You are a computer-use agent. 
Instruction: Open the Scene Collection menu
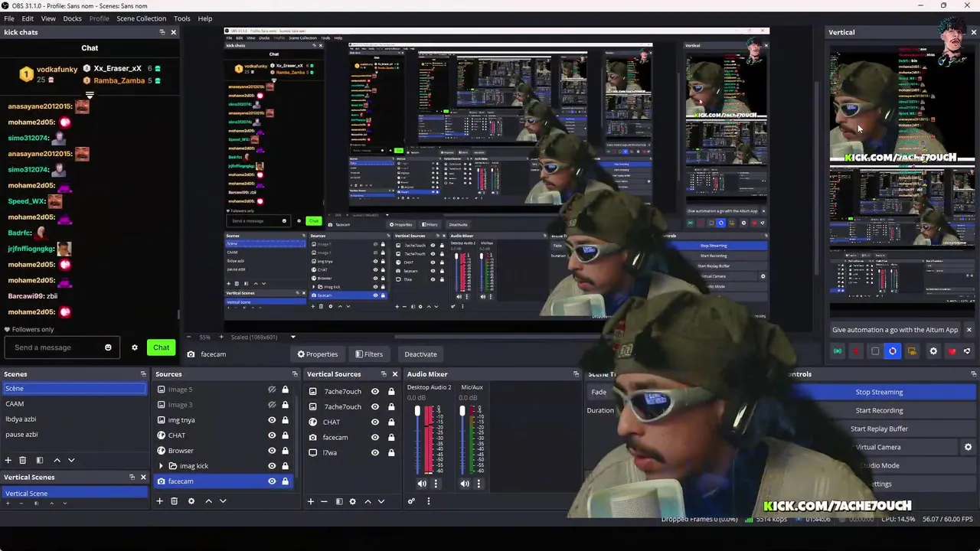[141, 18]
